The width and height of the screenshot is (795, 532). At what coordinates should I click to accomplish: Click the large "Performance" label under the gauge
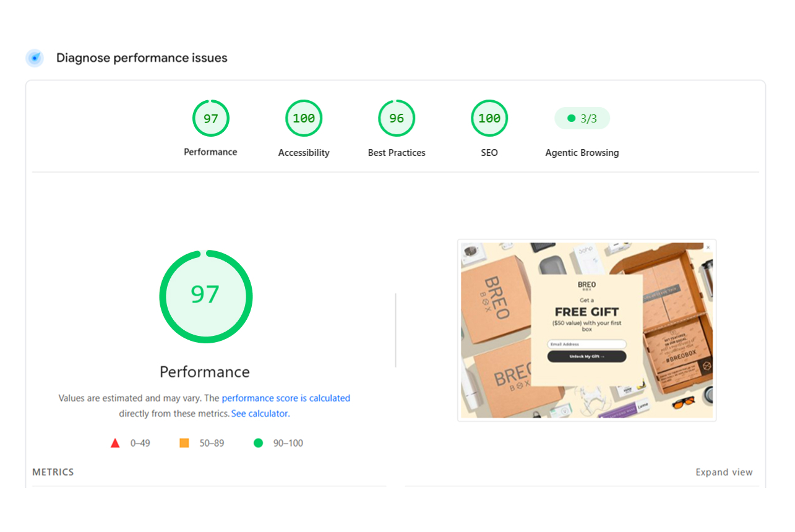(205, 372)
